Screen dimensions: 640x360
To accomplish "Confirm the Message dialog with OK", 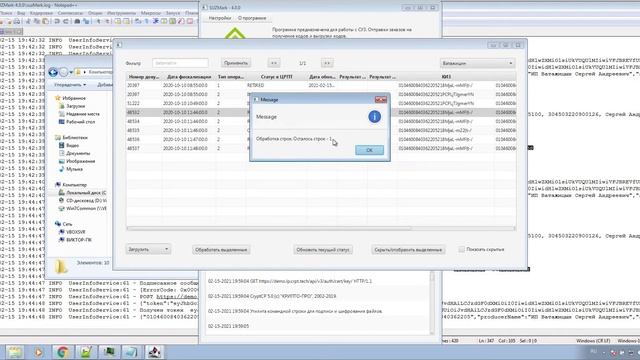I will pyautogui.click(x=369, y=150).
